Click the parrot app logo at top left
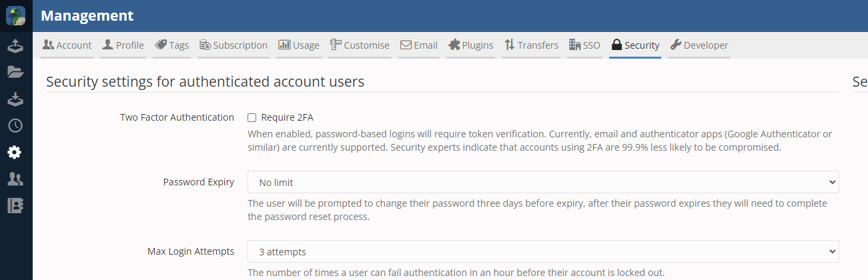This screenshot has height=280, width=868. click(x=15, y=16)
